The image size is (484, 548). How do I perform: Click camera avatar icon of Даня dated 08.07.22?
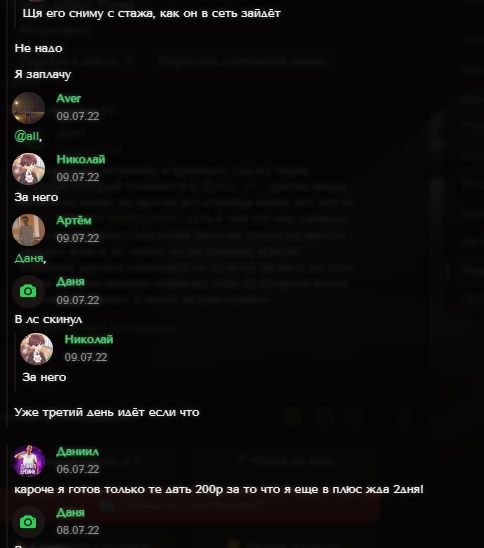[28, 522]
